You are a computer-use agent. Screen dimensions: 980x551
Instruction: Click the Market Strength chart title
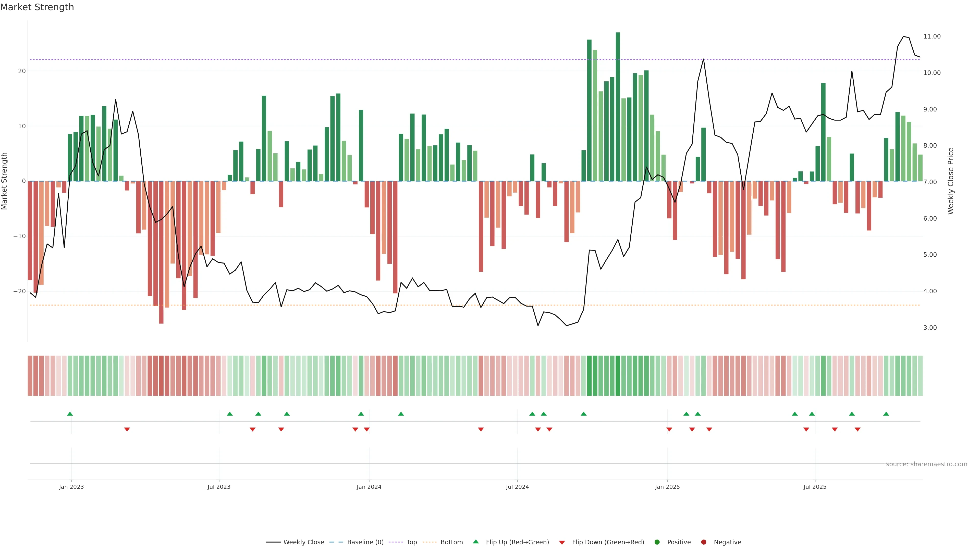(x=37, y=7)
